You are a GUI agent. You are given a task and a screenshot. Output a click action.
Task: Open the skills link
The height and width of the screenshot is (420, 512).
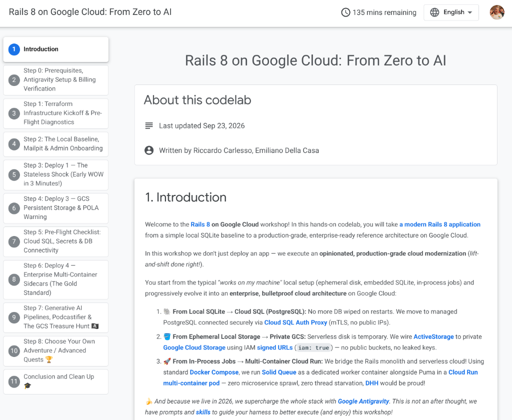coord(203,412)
